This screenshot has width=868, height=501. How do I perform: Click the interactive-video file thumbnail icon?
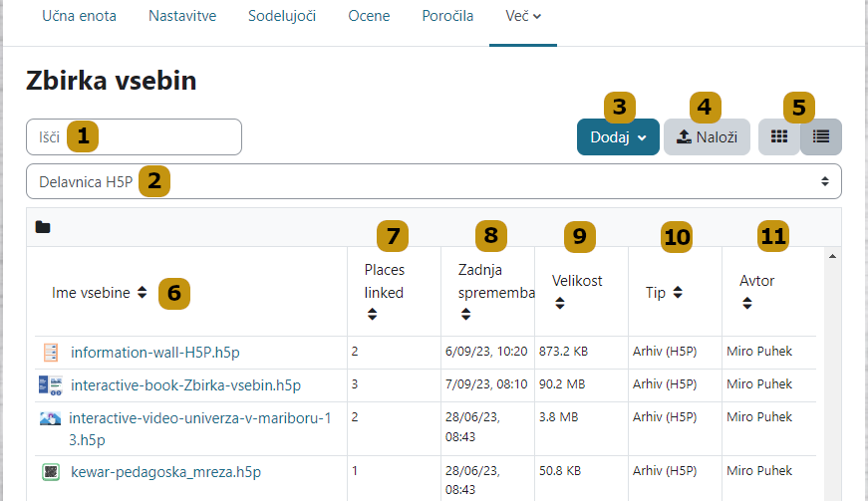point(51,419)
